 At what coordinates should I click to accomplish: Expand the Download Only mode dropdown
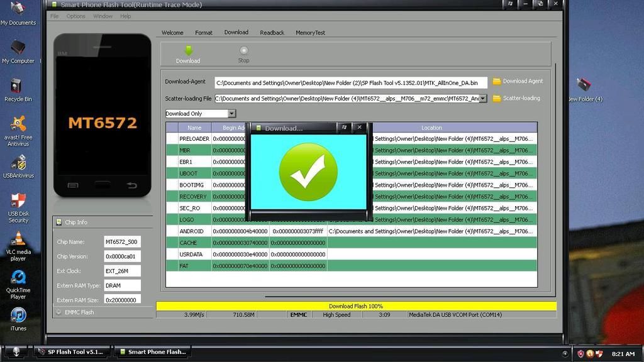click(x=231, y=114)
